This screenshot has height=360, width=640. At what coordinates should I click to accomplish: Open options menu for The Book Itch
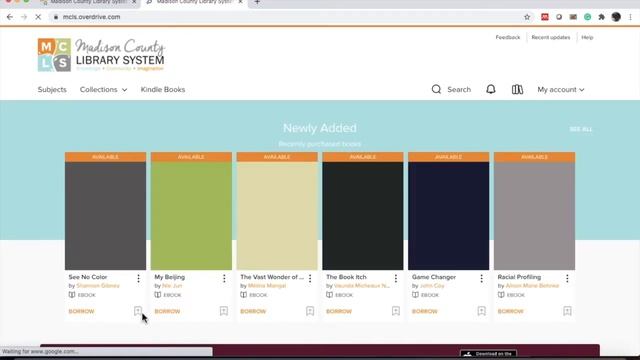pyautogui.click(x=396, y=278)
